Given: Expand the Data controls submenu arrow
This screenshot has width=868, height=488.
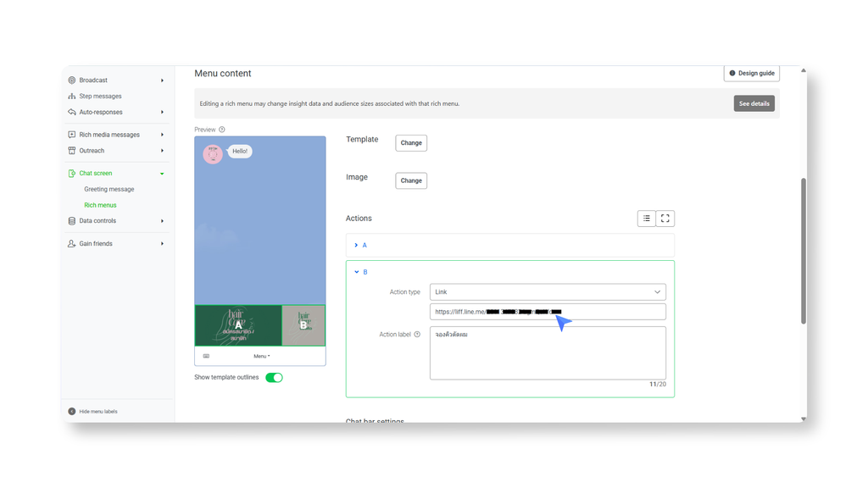Looking at the screenshot, I should (x=162, y=221).
